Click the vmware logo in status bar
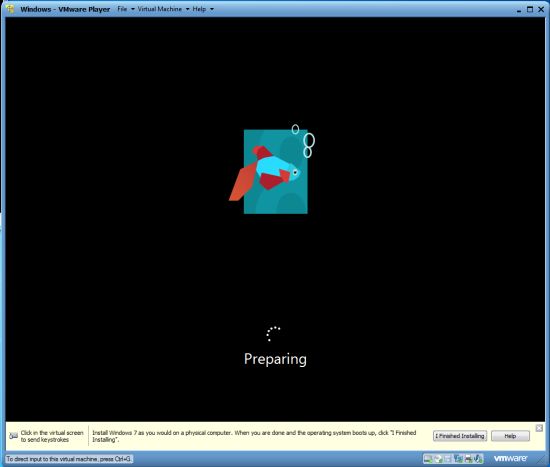The height and width of the screenshot is (467, 550). point(510,458)
